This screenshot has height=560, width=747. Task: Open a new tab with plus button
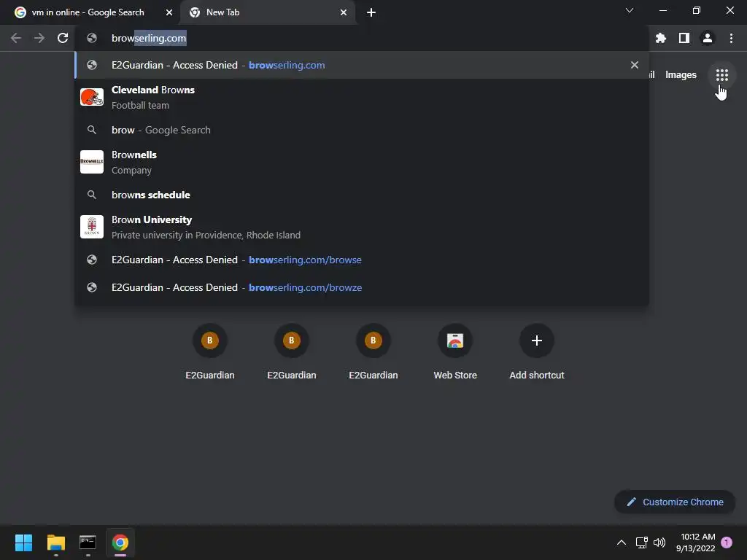[371, 12]
